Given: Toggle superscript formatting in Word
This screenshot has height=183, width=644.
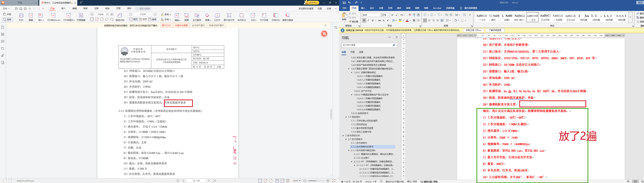Looking at the screenshot, I should (x=388, y=21).
